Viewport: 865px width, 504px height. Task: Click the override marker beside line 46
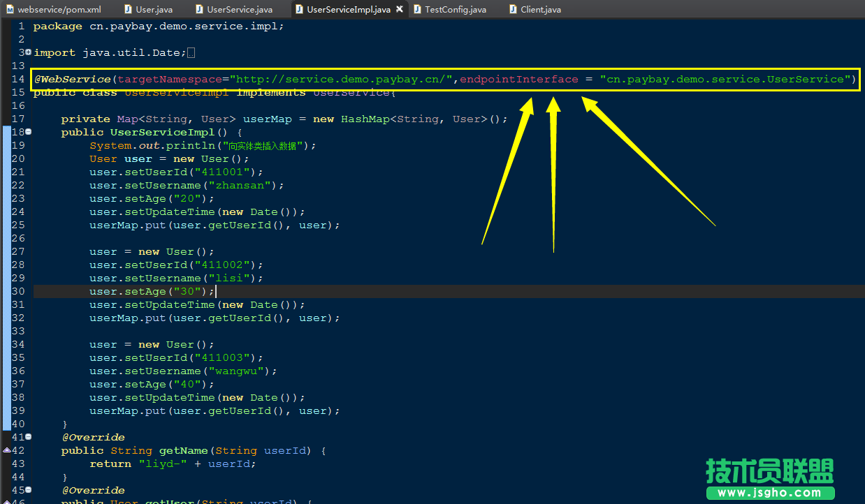(x=6, y=501)
